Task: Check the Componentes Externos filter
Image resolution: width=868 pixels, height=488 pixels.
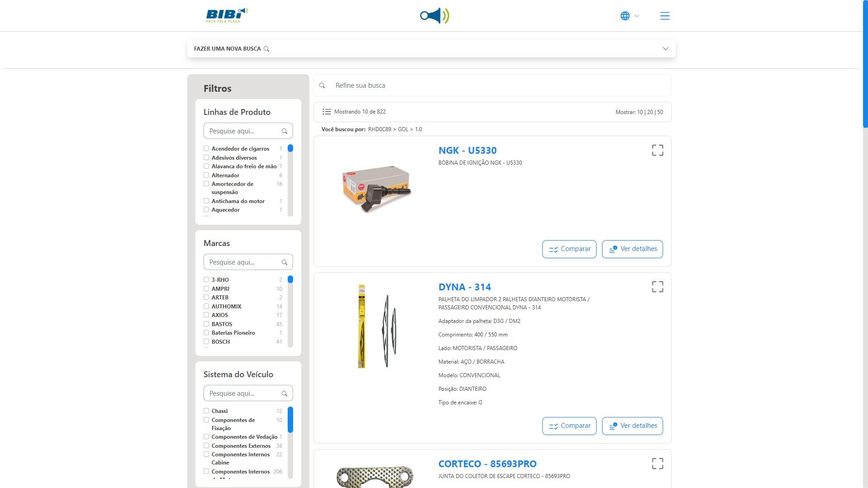Action: (206, 445)
